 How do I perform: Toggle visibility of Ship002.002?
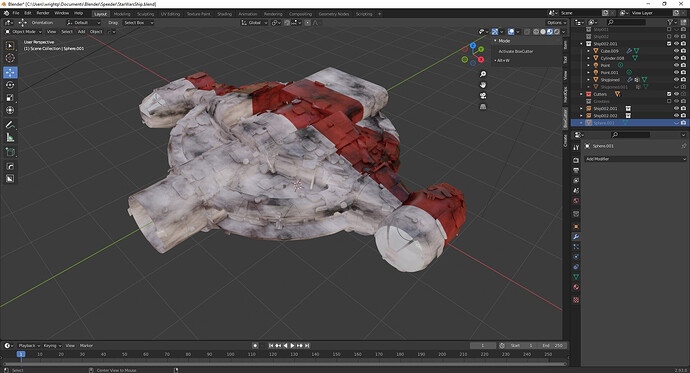(x=676, y=116)
